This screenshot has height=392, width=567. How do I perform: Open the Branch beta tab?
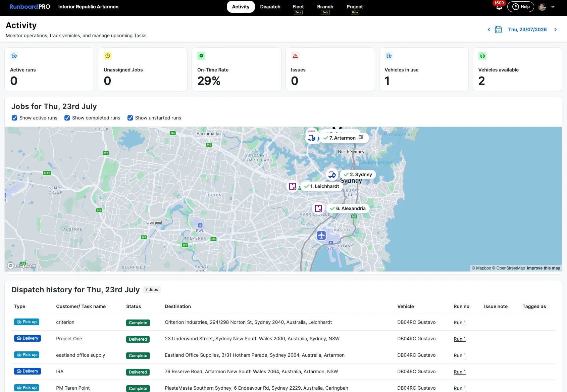point(325,8)
